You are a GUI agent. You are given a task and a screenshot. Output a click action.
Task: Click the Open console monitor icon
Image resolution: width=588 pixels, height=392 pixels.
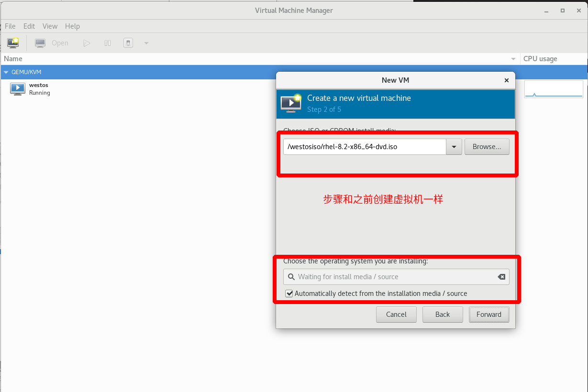click(x=40, y=43)
